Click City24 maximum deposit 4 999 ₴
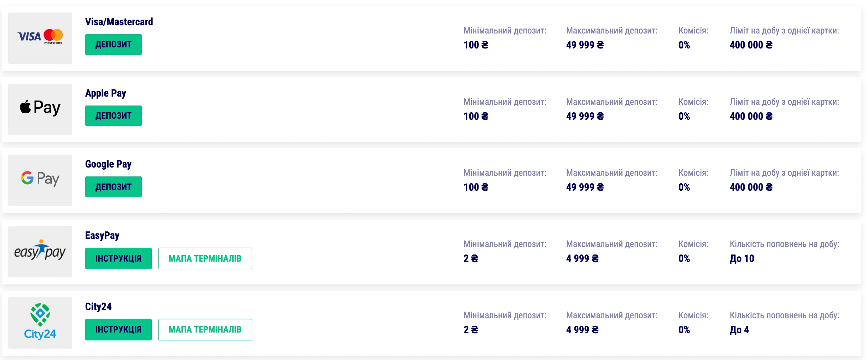 pos(582,330)
